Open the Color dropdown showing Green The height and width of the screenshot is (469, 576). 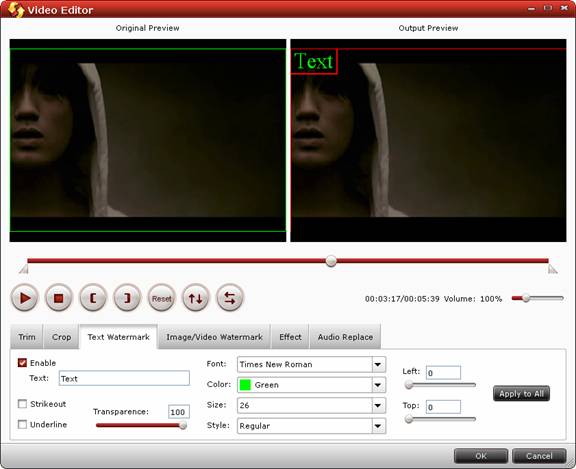click(312, 385)
